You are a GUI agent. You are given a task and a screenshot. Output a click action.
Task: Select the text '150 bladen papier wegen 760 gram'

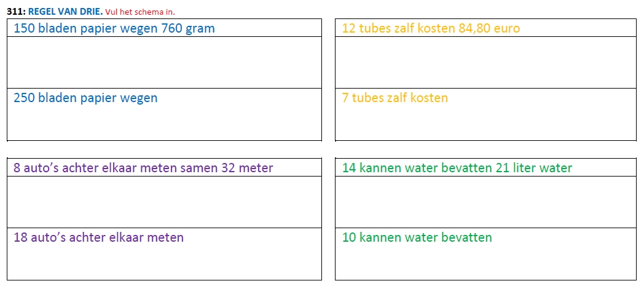tap(114, 29)
